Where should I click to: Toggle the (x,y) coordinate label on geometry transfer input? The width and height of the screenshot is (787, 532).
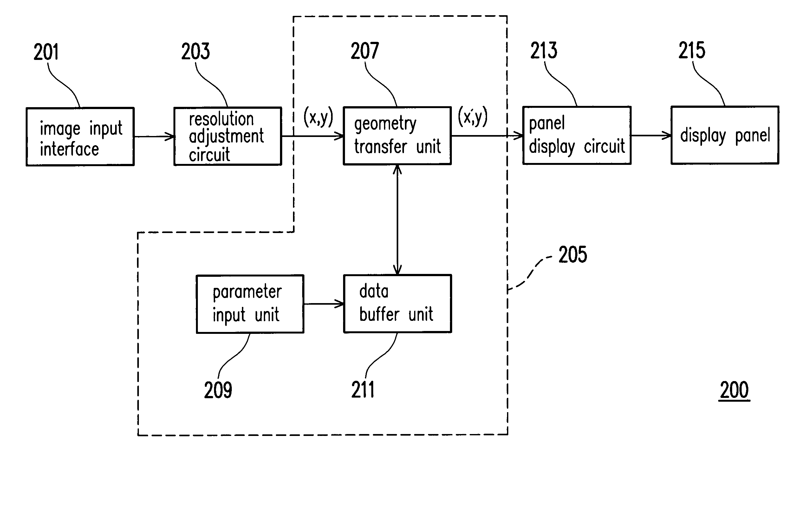[318, 116]
